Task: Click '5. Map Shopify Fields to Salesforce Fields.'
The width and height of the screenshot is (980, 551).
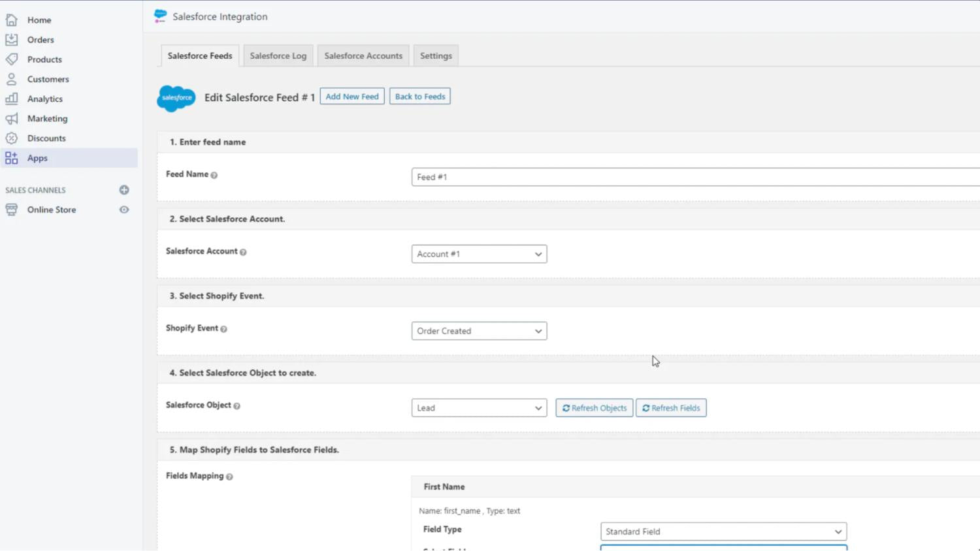Action: pyautogui.click(x=254, y=450)
